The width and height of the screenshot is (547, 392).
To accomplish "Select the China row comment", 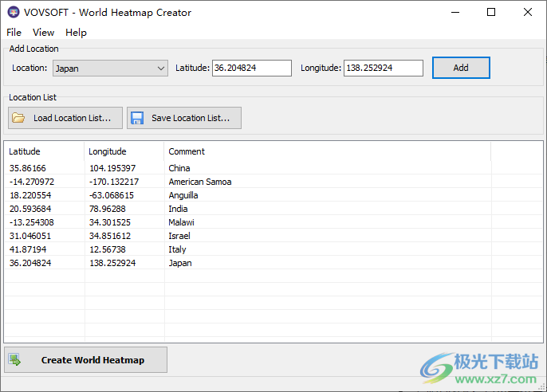I will click(179, 168).
